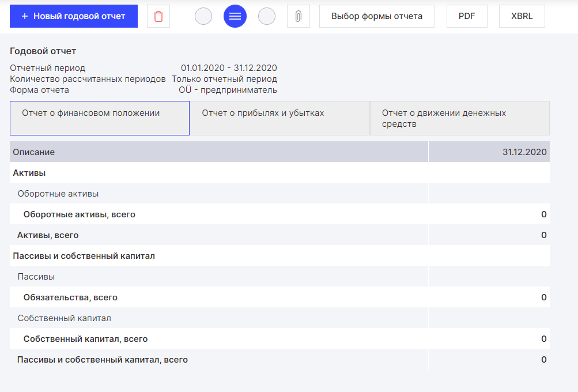Click the 'Количество рассчитанных периодов' label
This screenshot has height=392, width=578.
(88, 79)
